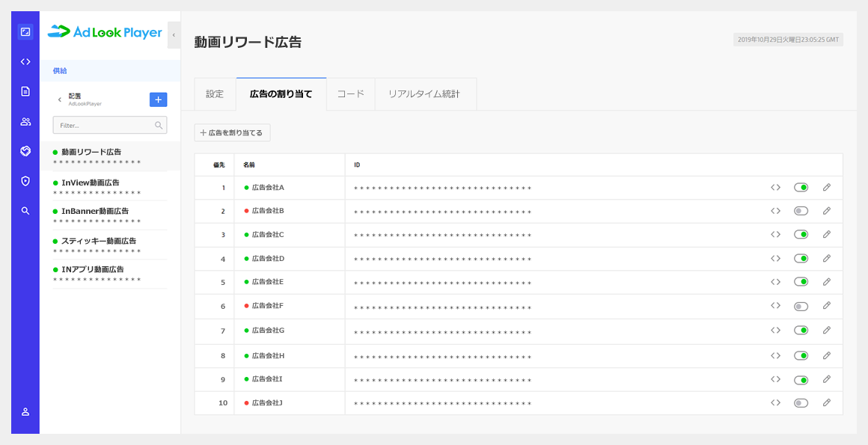Open the dashboard icon in the sidebar
868x445 pixels.
[x=25, y=31]
